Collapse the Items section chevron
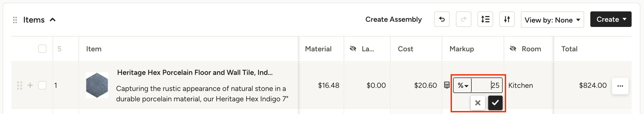This screenshot has width=644, height=114. [53, 20]
